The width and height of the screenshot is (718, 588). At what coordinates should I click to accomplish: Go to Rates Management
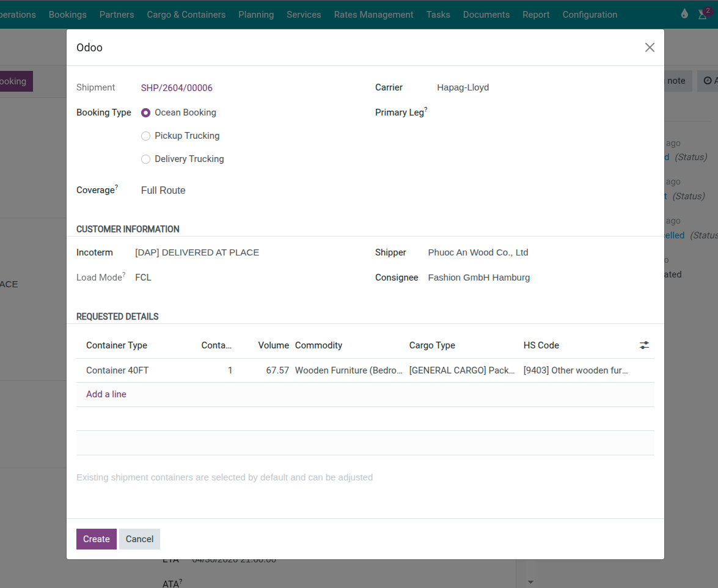(x=373, y=14)
